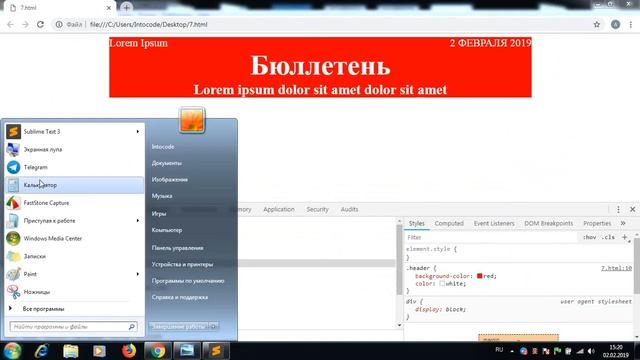The width and height of the screenshot is (640, 360).
Task: Select the Computed tab
Action: click(x=449, y=224)
